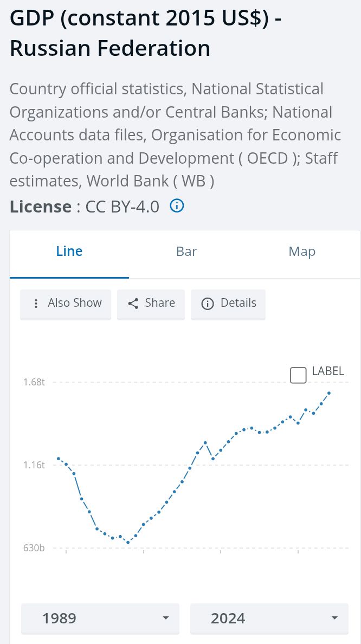
Task: Open the 2024 end year dropdown
Action: (x=269, y=618)
